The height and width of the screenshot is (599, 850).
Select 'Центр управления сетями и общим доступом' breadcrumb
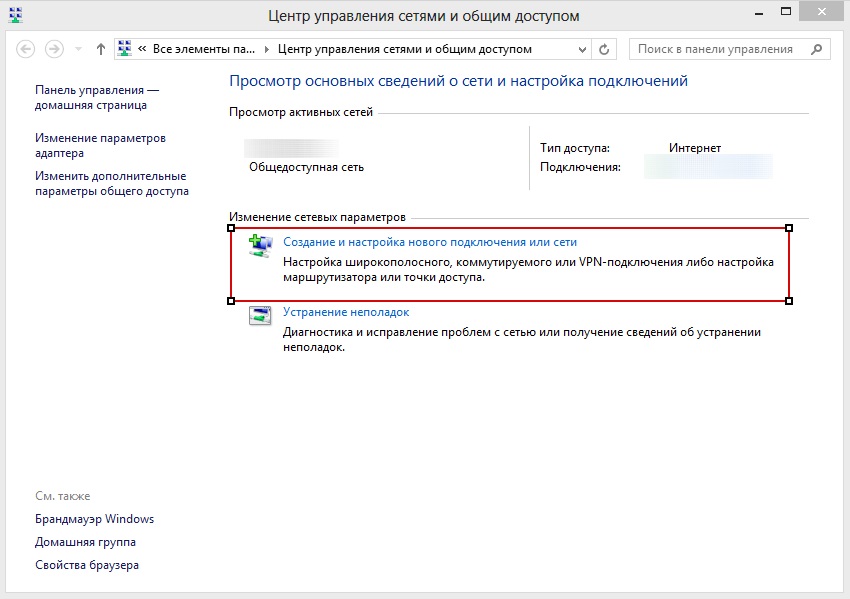pos(404,49)
